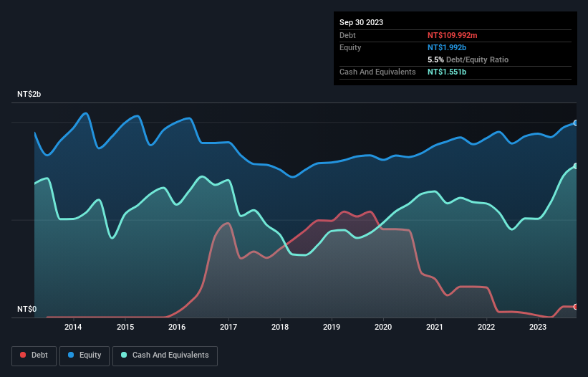Click the 2017 x-axis label
Screen dimensions: 588x377
pyautogui.click(x=228, y=327)
